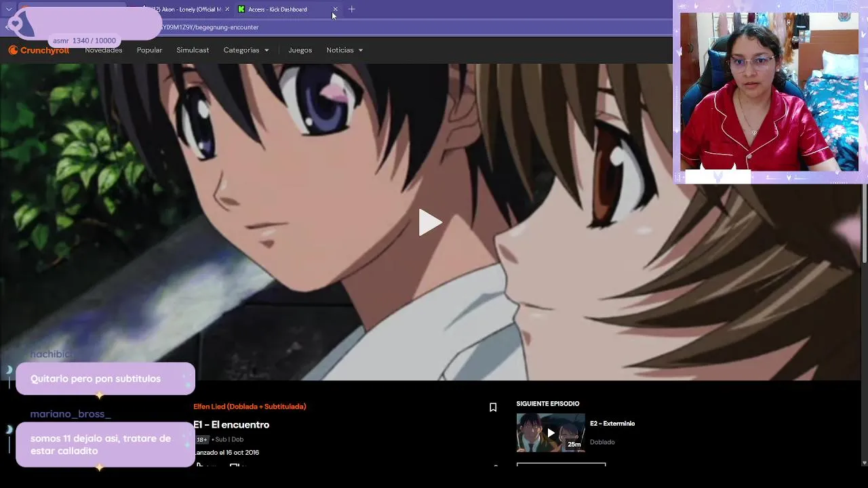Screen dimensions: 868x488
Task: Click the E1 - El encuentro title
Action: tap(231, 425)
